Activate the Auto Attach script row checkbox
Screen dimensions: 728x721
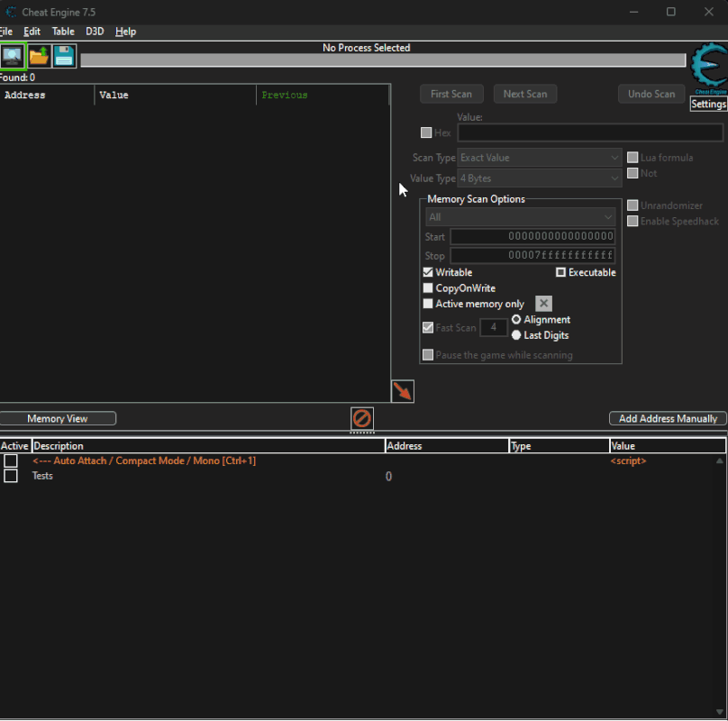pos(11,461)
